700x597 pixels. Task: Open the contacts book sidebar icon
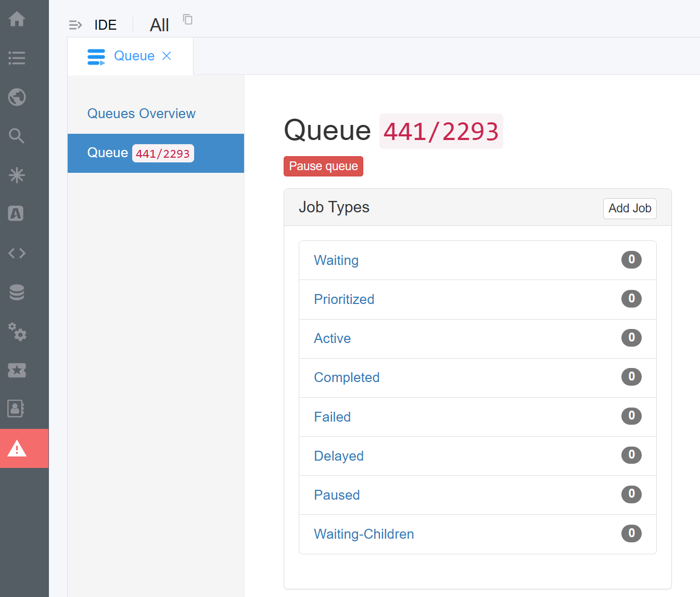pyautogui.click(x=17, y=409)
